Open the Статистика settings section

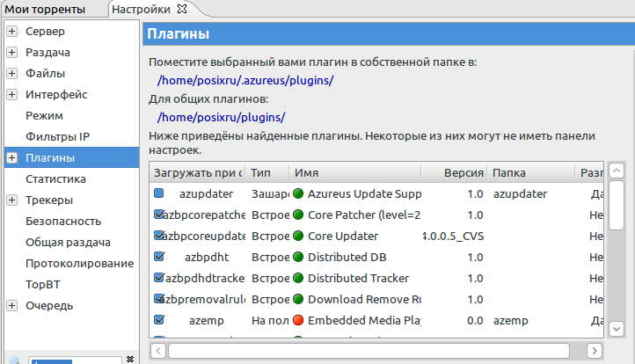55,179
